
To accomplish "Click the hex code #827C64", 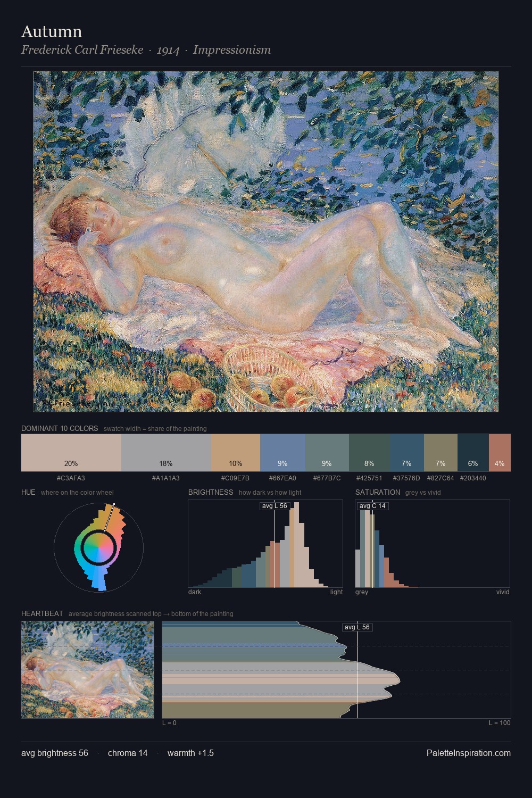I will coord(440,478).
